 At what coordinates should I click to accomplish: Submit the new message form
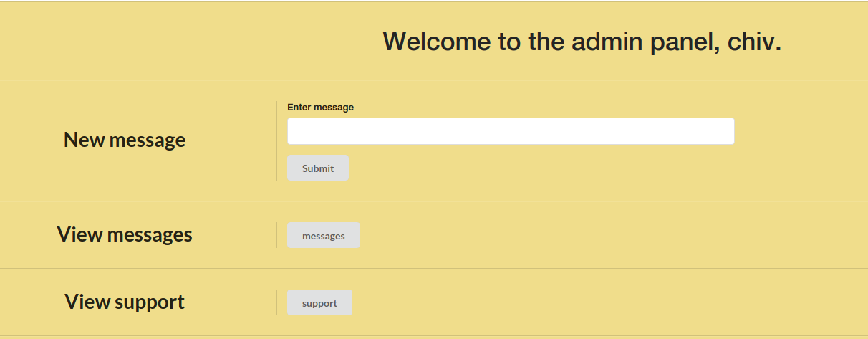pos(318,168)
